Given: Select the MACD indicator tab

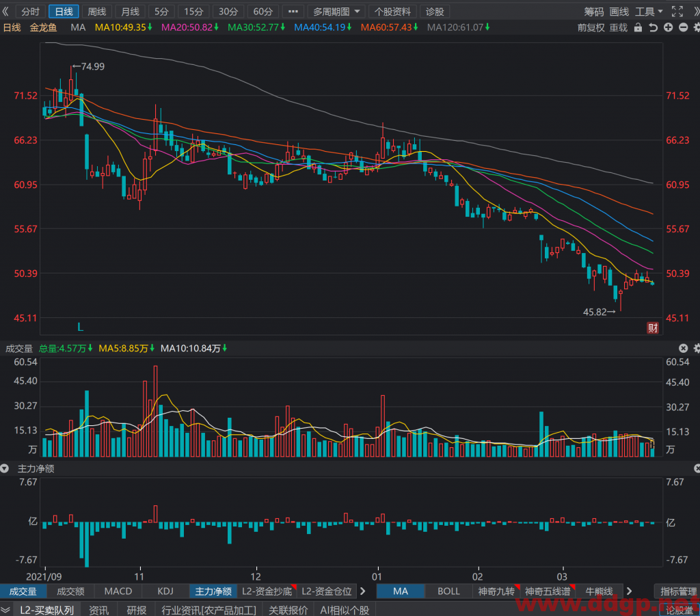Looking at the screenshot, I should coord(118,591).
